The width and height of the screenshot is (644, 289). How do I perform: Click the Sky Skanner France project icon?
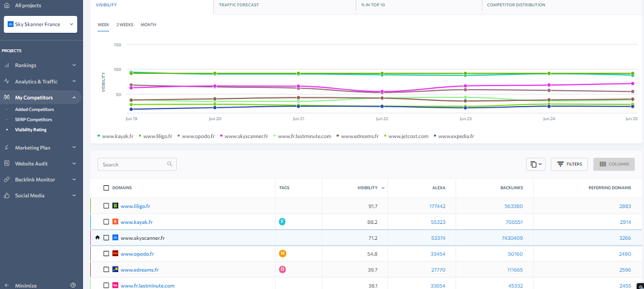tap(11, 25)
